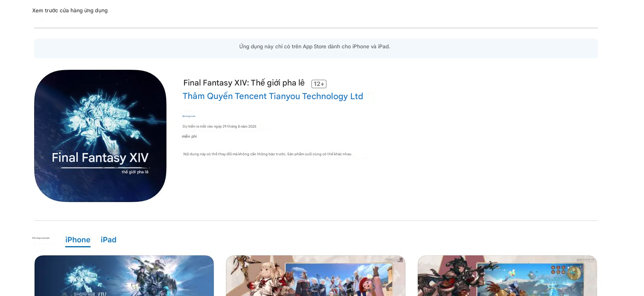Open third screenshot with armored warrior

click(x=507, y=276)
